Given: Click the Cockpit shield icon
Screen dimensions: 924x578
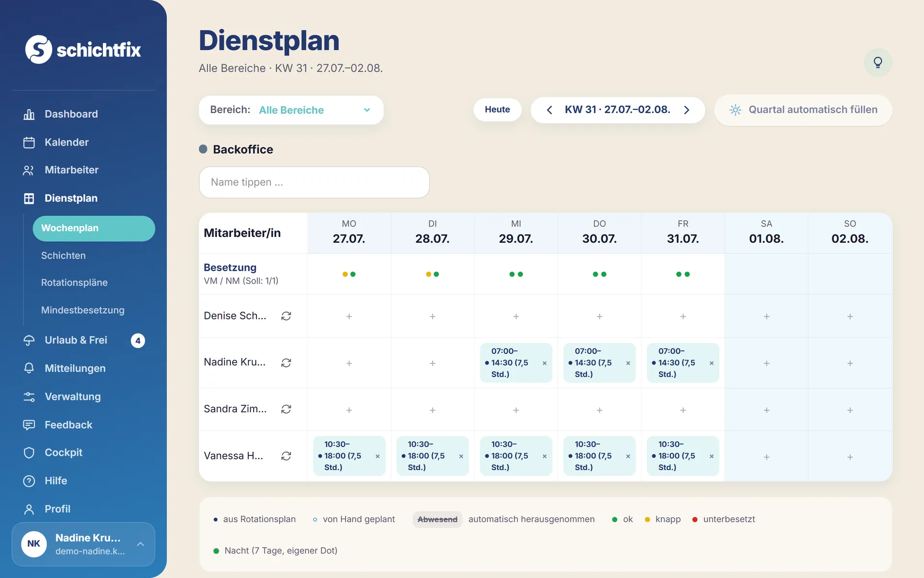Looking at the screenshot, I should [29, 453].
